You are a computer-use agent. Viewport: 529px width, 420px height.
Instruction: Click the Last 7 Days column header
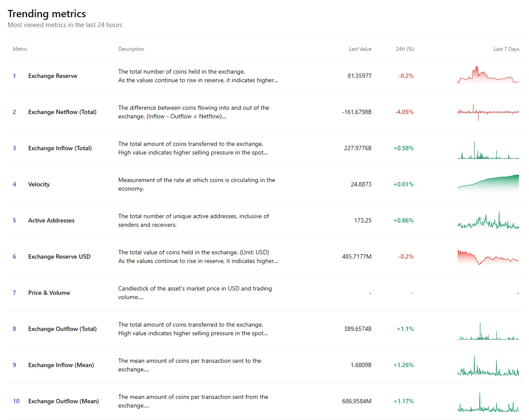tap(506, 49)
